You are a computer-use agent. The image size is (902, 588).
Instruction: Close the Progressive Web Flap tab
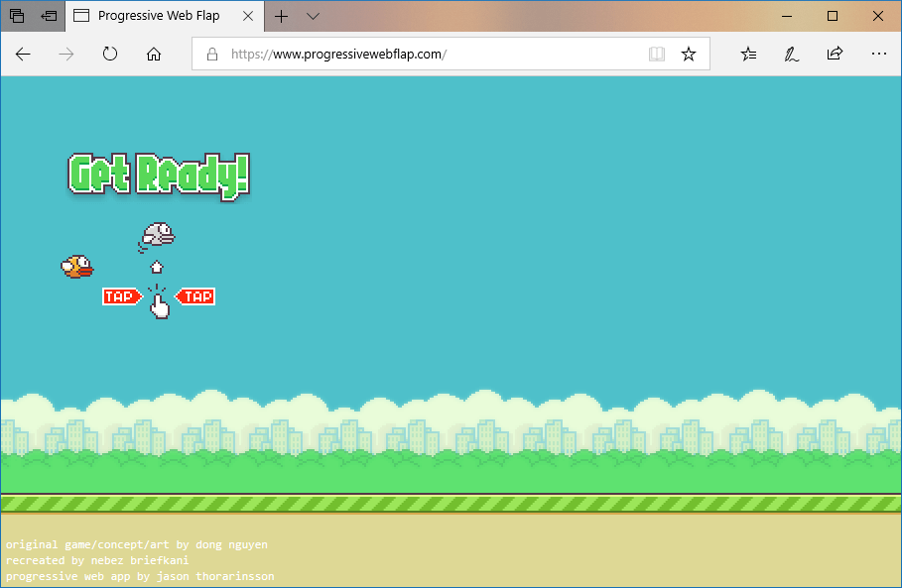(248, 16)
